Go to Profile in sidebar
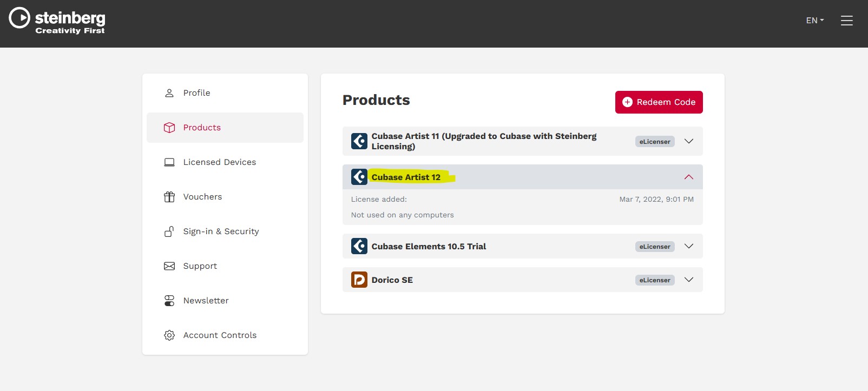The height and width of the screenshot is (391, 868). (x=196, y=93)
